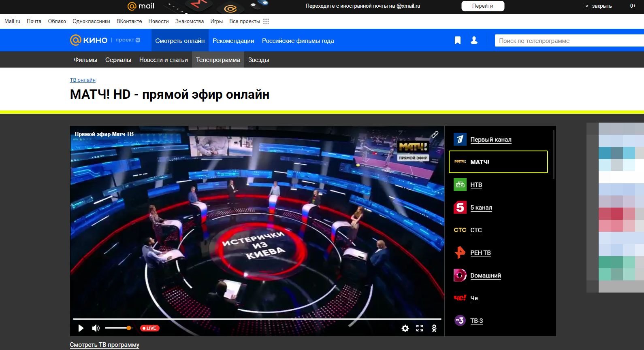This screenshot has height=350, width=644.
Task: Open user profile icon in header
Action: point(474,40)
